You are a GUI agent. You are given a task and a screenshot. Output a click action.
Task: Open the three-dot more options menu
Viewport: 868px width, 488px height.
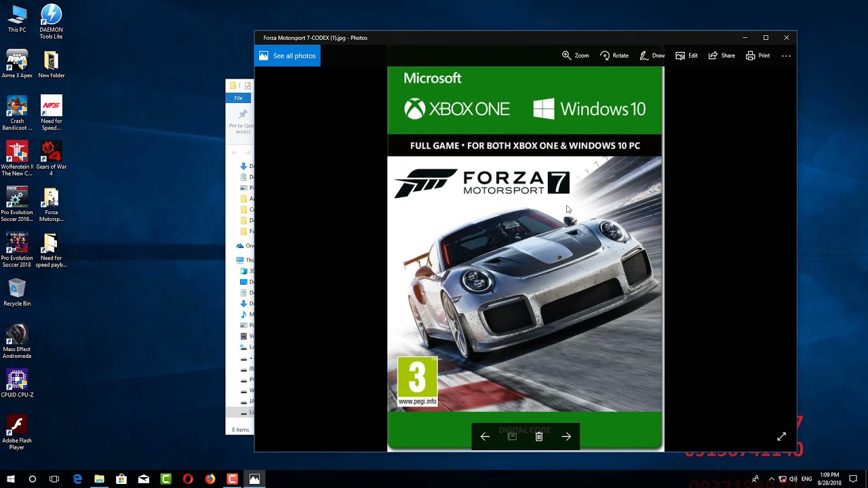pyautogui.click(x=786, y=56)
